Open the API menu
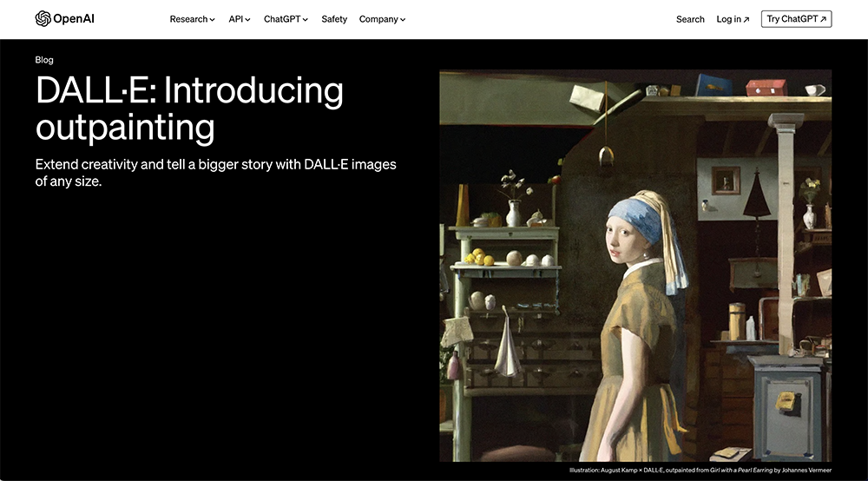Image resolution: width=868 pixels, height=481 pixels. (x=240, y=19)
